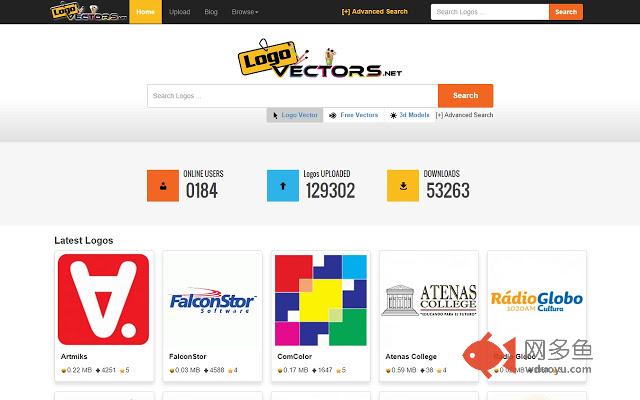Select the 3d Models search tab
Image resolution: width=640 pixels, height=400 pixels.
tap(409, 115)
